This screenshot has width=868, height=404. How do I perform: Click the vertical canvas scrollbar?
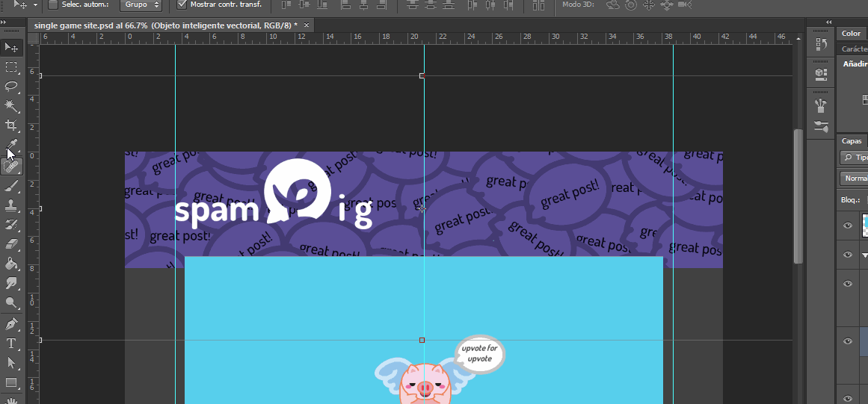pyautogui.click(x=798, y=196)
